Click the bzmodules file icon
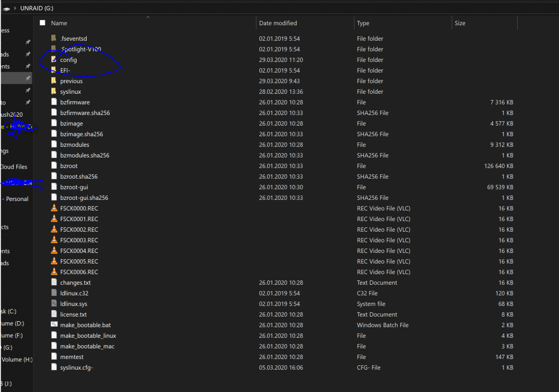This screenshot has width=559, height=392. (54, 144)
